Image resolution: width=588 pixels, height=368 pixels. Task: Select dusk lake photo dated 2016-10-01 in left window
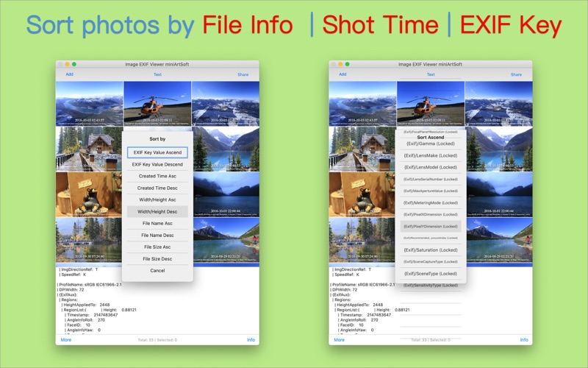tap(226, 194)
